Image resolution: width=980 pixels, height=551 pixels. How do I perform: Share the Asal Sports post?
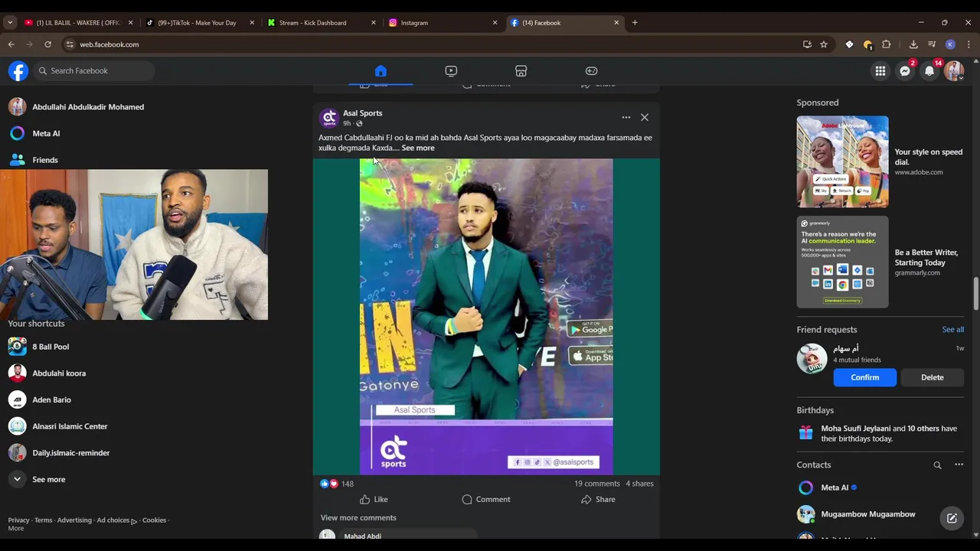[x=598, y=500]
